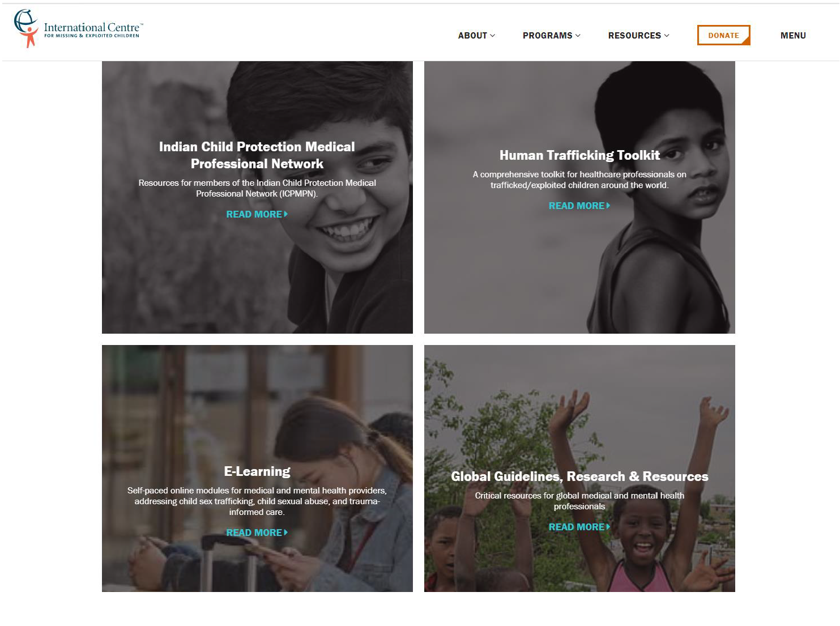
Task: Read more about Indian Child Protection Network
Action: [x=257, y=214]
